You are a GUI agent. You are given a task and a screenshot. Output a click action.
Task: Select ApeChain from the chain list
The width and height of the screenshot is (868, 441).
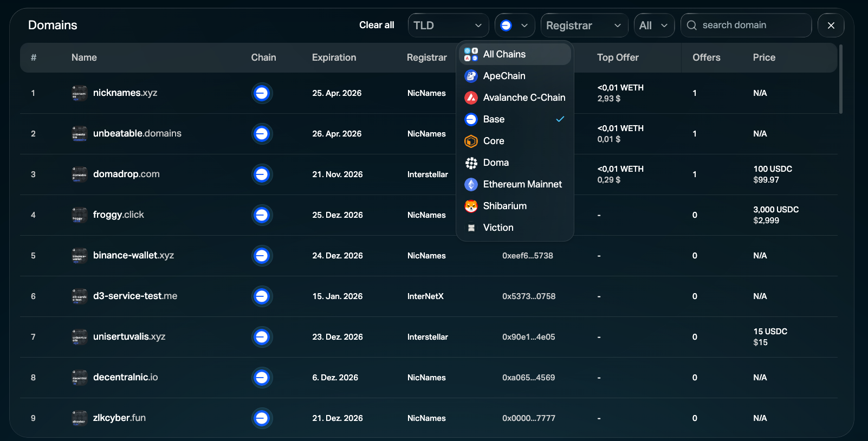[504, 76]
